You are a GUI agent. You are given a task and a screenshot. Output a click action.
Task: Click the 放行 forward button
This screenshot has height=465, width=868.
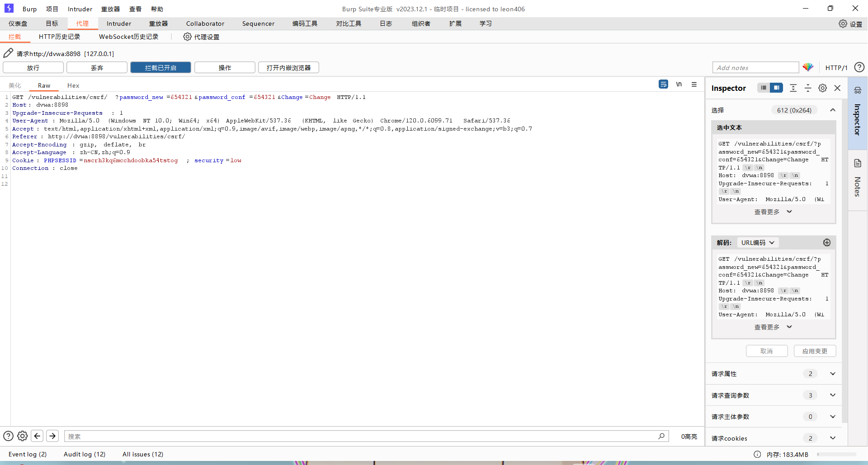click(x=33, y=67)
